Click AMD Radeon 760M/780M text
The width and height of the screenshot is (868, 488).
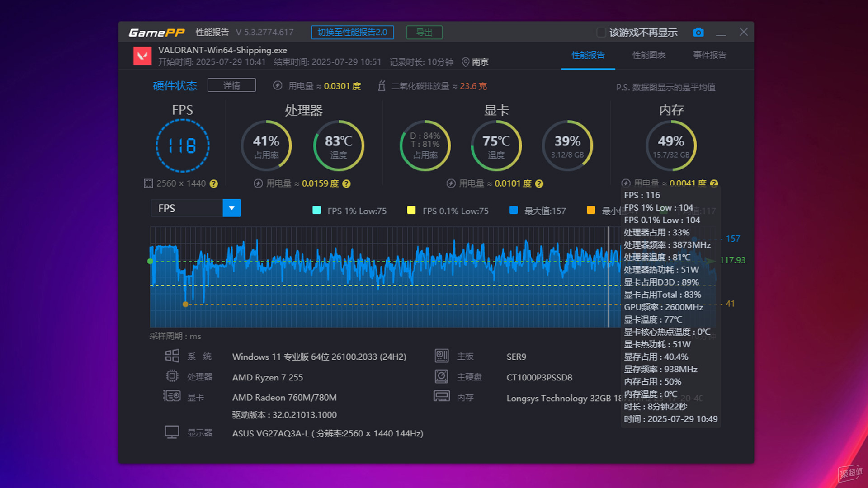[284, 397]
